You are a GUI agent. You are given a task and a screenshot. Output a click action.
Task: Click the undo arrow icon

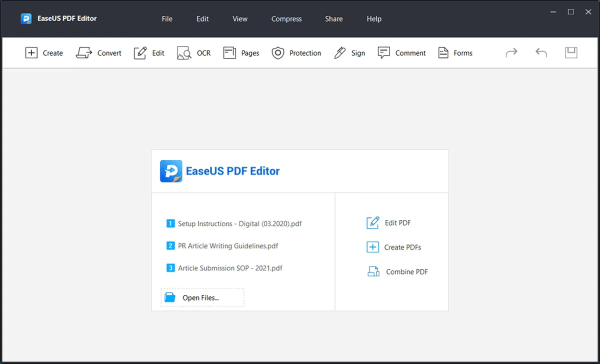point(541,52)
